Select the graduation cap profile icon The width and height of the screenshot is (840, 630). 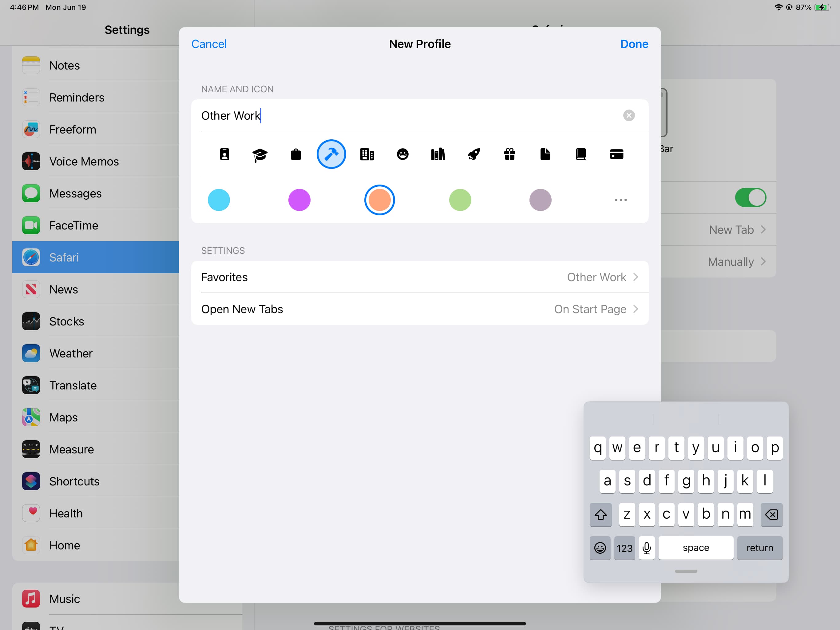(x=260, y=155)
